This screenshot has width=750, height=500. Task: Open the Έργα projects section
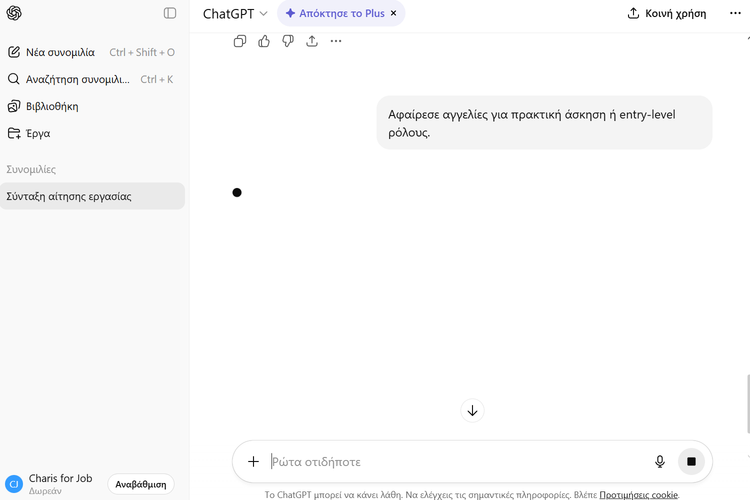[x=38, y=133]
